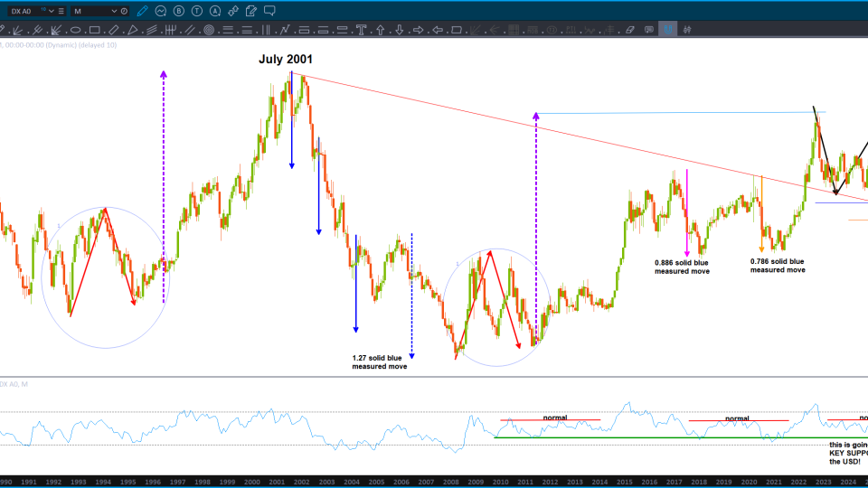Open the symbol list menu icon
This screenshot has height=488, width=868.
point(61,11)
